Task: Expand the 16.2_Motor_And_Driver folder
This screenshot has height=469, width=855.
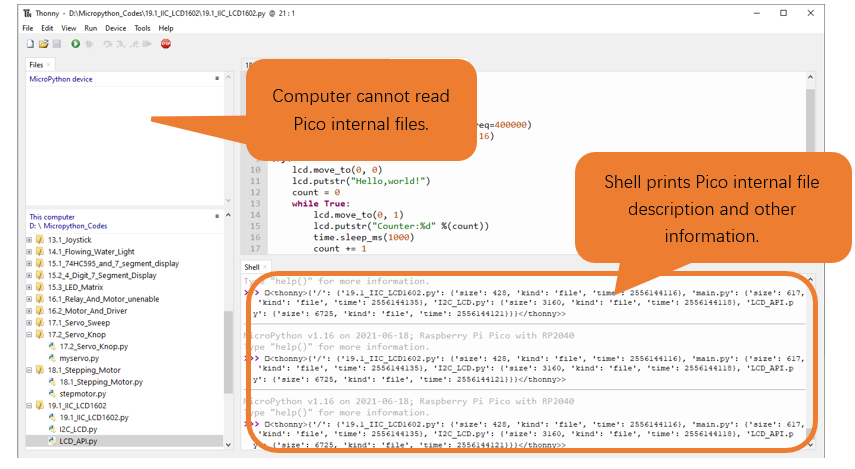Action: [x=29, y=311]
